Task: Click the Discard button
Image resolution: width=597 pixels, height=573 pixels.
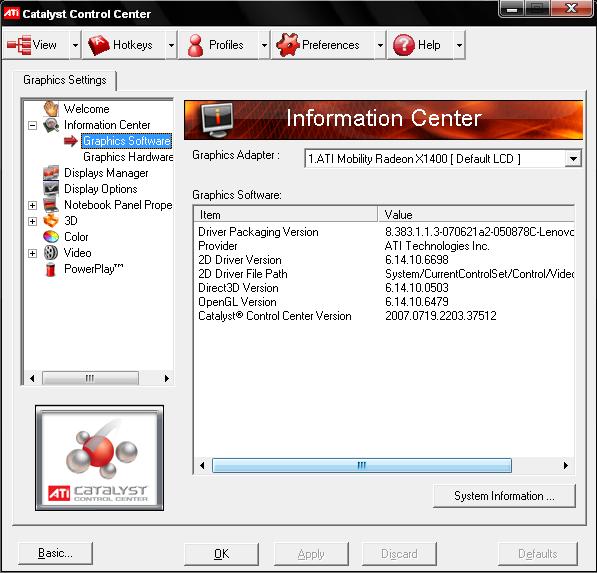Action: click(x=399, y=554)
